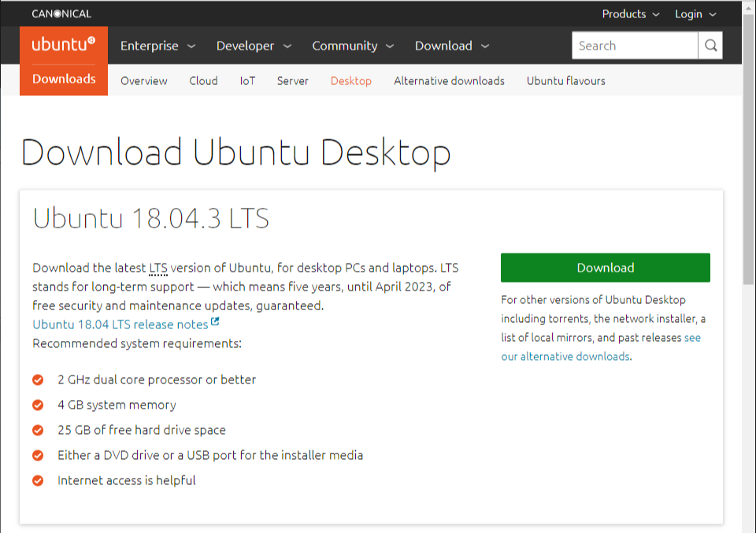Viewport: 756px width, 533px height.
Task: Click the 'Ubuntu 18.04.3 LTS' heading
Action: [150, 218]
